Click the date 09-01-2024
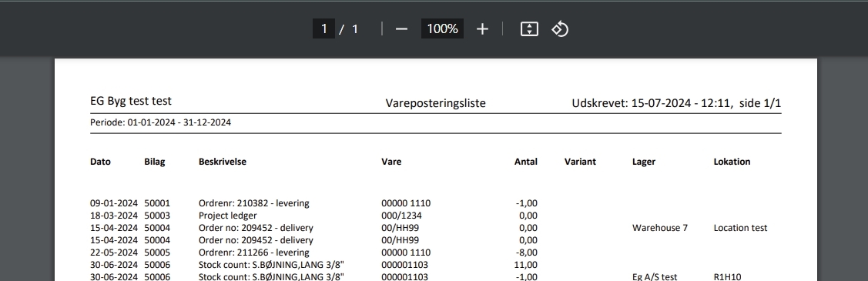 click(x=114, y=203)
